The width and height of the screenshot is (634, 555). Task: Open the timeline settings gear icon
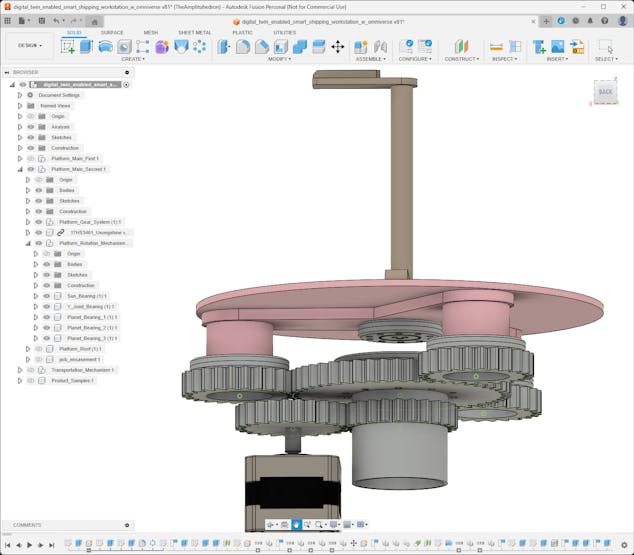coord(626,545)
